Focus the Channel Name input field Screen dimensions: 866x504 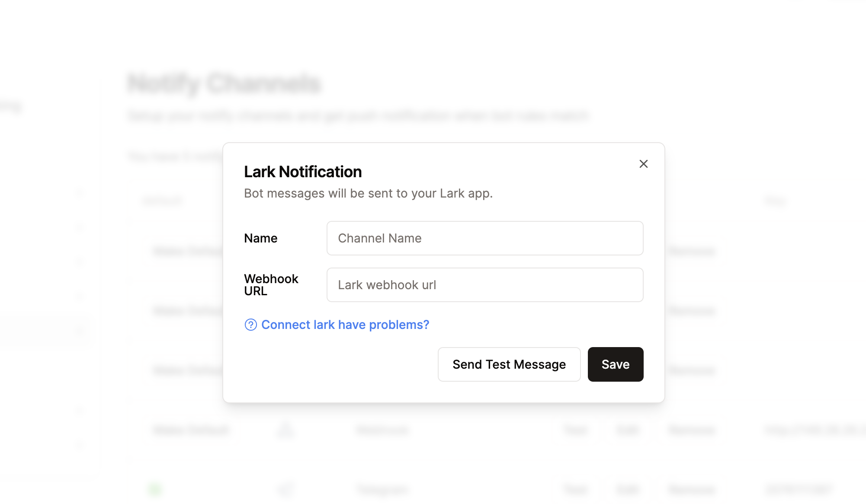[x=484, y=238]
